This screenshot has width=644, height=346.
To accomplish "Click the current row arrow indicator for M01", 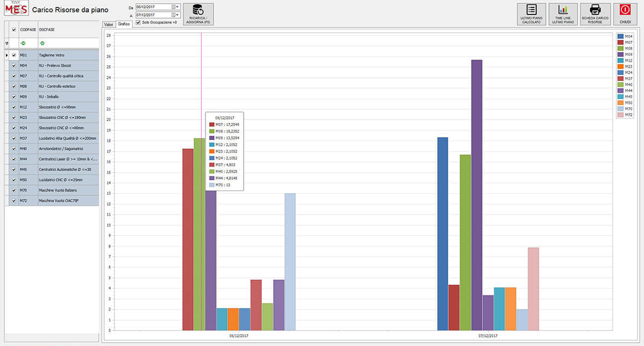I will tap(7, 55).
